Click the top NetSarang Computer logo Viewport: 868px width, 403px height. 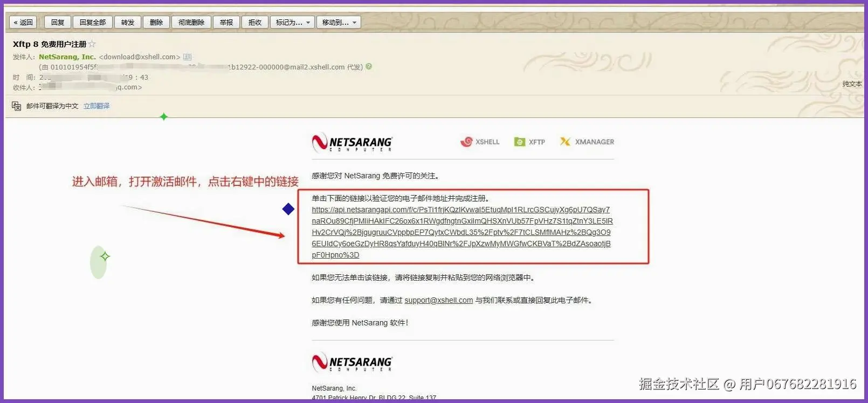click(352, 142)
